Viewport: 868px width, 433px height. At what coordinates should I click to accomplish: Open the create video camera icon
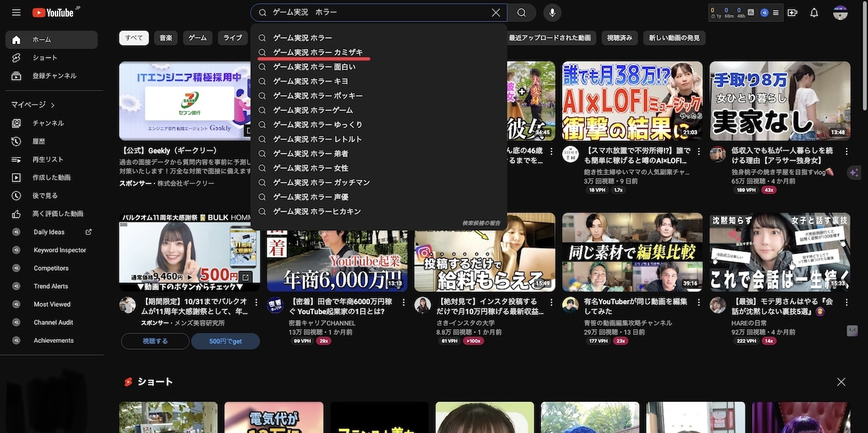[793, 13]
